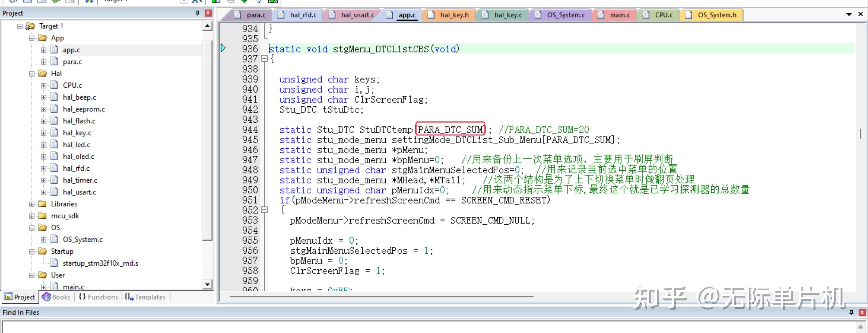
Task: Select hal_oled.c file
Action: (78, 157)
